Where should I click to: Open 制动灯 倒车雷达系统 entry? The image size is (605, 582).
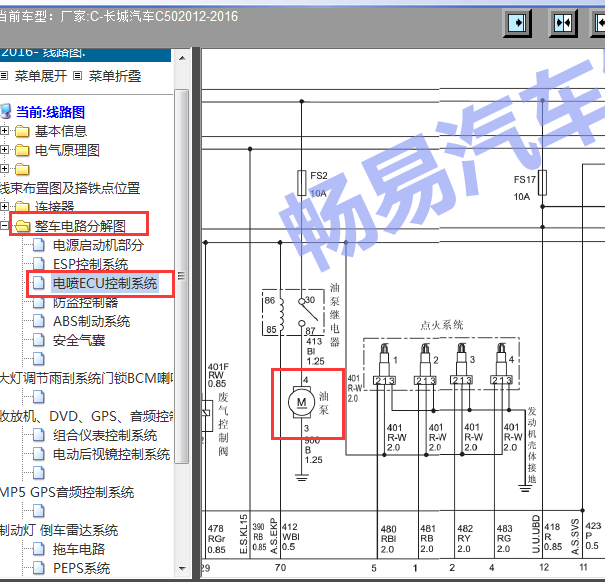coord(59,530)
